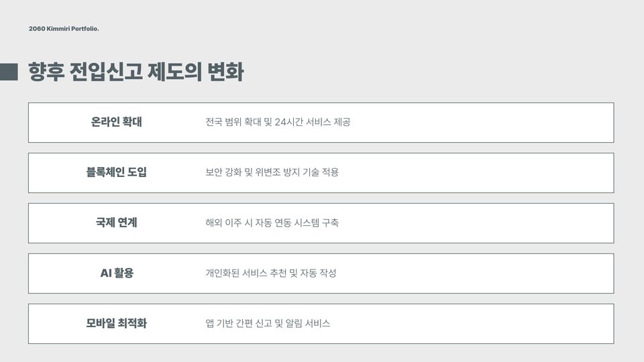Click empty area of AI 활용 row box
This screenshot has width=644, height=362.
480,274
